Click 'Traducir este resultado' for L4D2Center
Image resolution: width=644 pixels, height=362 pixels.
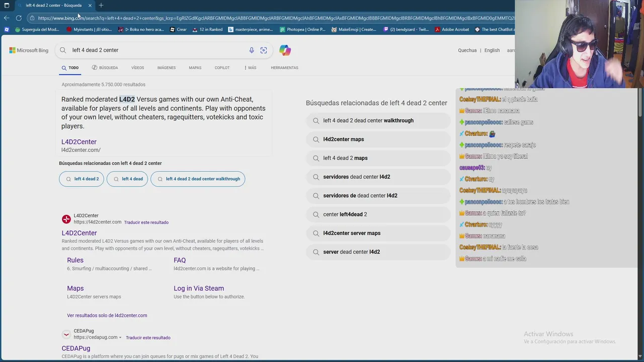click(146, 222)
